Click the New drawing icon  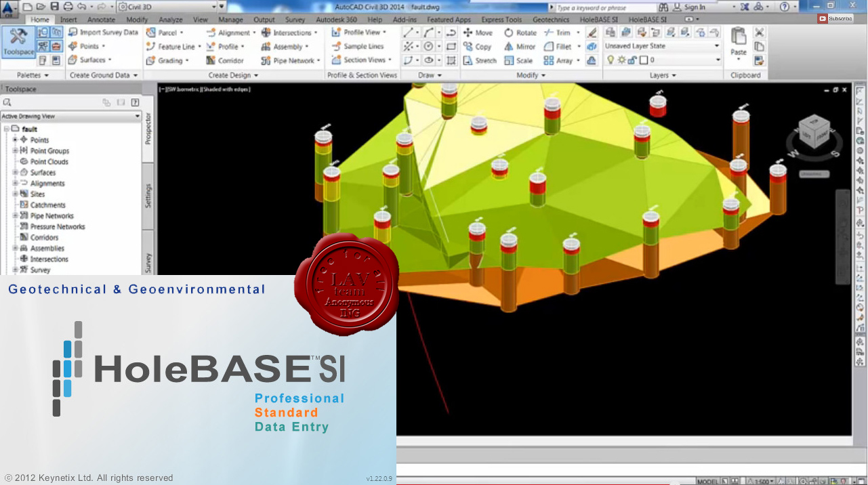(x=28, y=7)
